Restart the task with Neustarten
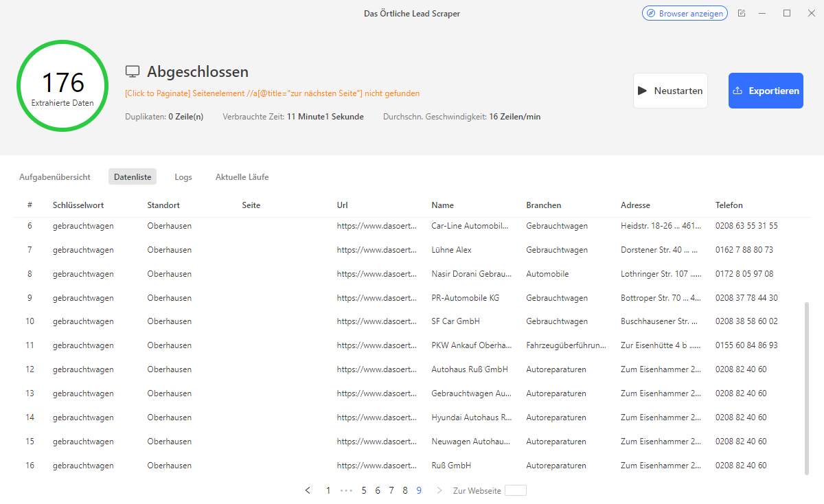This screenshot has width=824, height=504. [670, 91]
